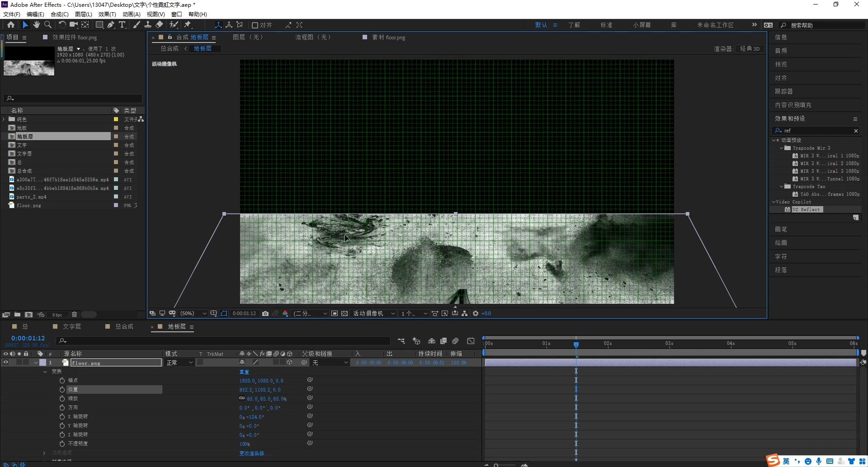
Task: Select the Clone Stamp tool
Action: 147,25
